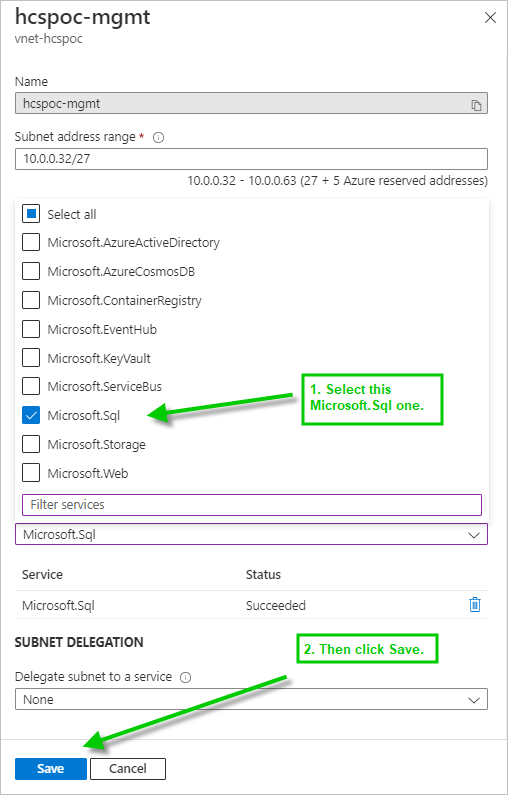Check Microsoft.AzureCosmosDB service
Image resolution: width=508 pixels, height=795 pixels.
click(x=31, y=272)
